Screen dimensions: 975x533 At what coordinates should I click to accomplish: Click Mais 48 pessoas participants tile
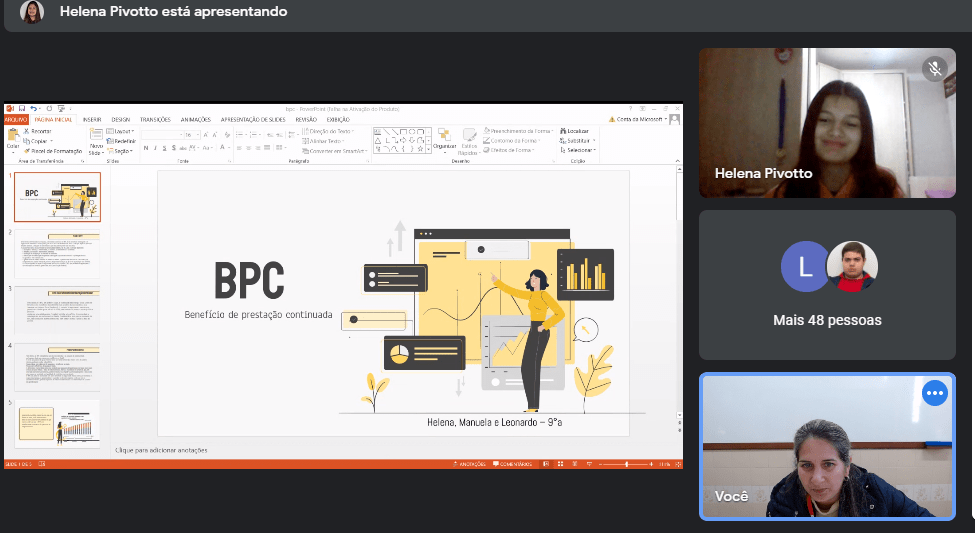(827, 285)
